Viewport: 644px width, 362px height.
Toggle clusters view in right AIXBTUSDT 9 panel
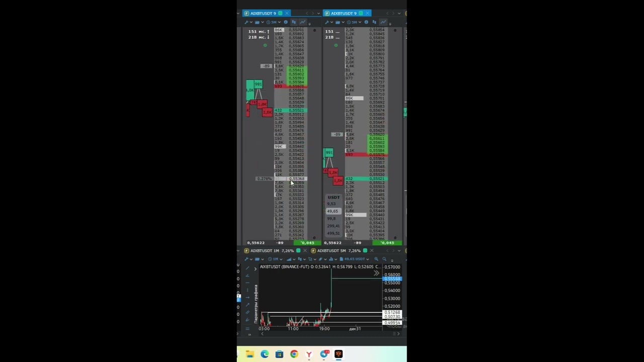[374, 22]
